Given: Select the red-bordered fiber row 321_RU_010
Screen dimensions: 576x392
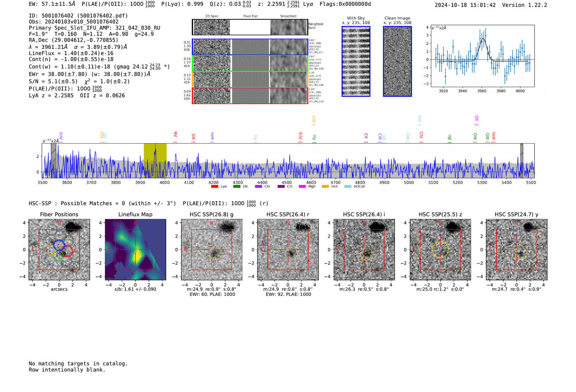Looking at the screenshot, I should pos(250,95).
